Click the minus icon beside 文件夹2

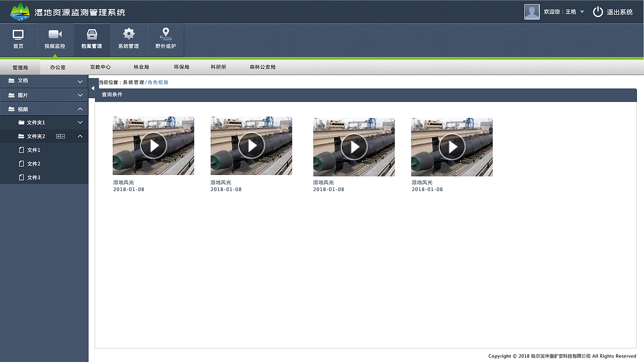(63, 136)
